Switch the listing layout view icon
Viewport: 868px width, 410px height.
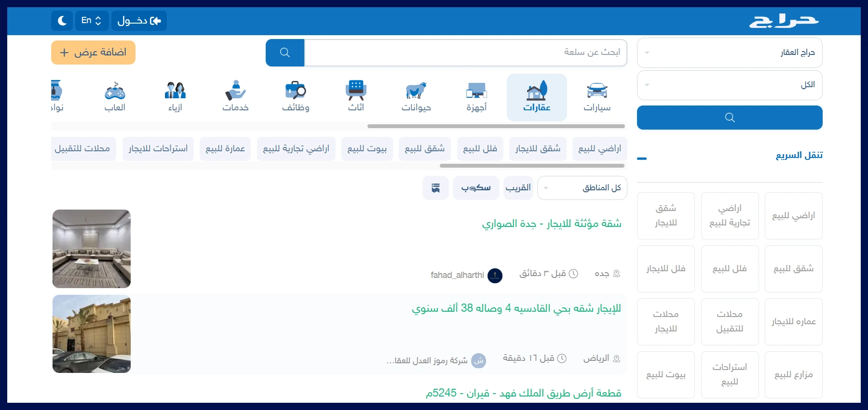click(x=435, y=188)
